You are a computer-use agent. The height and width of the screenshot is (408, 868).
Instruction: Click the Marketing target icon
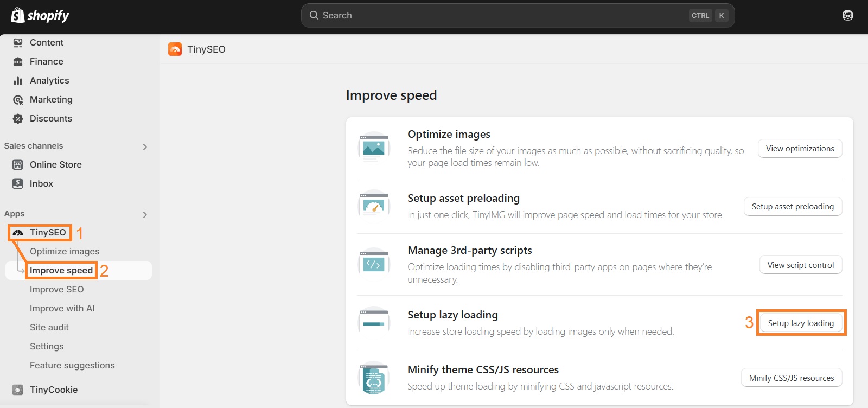18,99
